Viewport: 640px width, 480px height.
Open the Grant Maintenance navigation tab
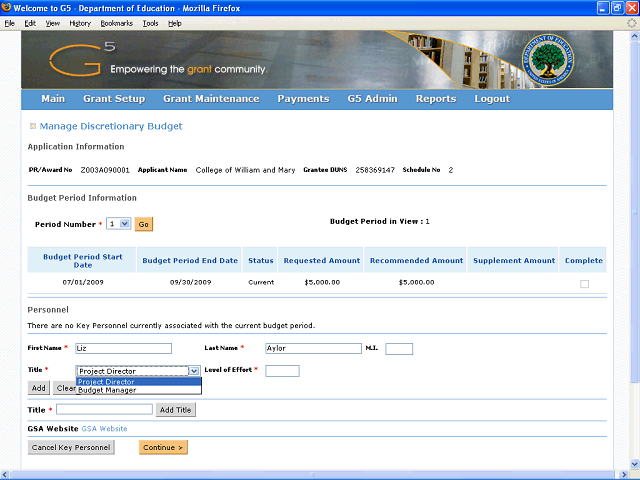[x=211, y=99]
